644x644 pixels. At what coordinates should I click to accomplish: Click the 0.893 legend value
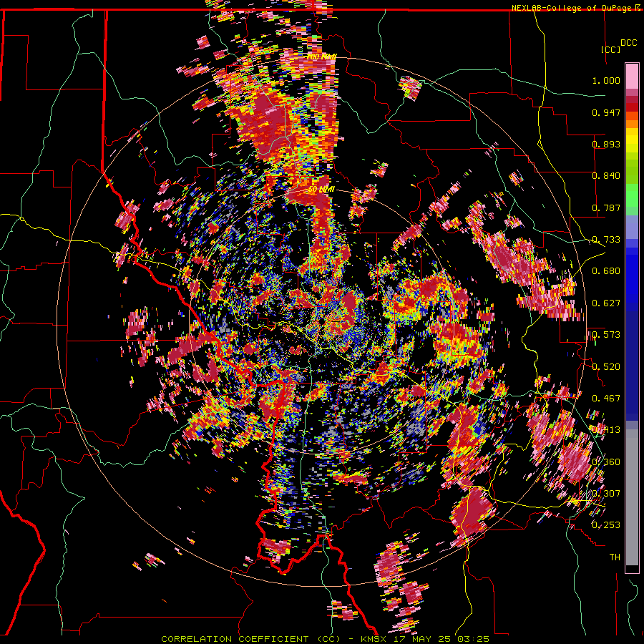click(x=606, y=144)
